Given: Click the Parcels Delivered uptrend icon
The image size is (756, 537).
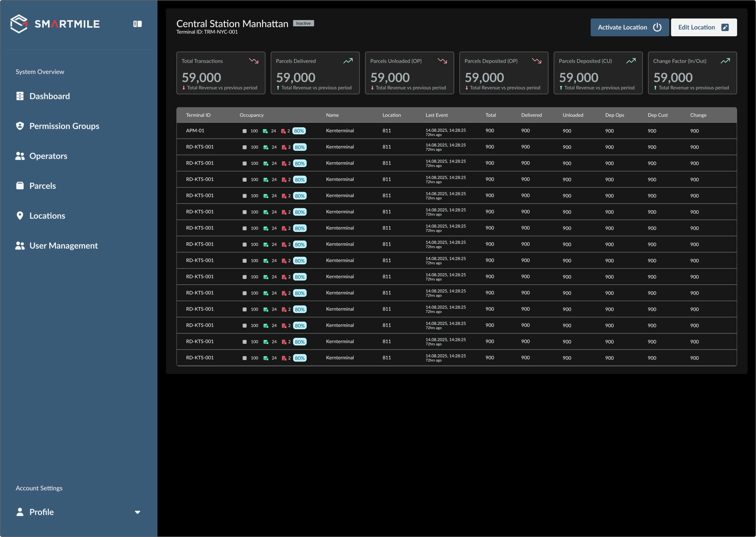Looking at the screenshot, I should click(348, 61).
